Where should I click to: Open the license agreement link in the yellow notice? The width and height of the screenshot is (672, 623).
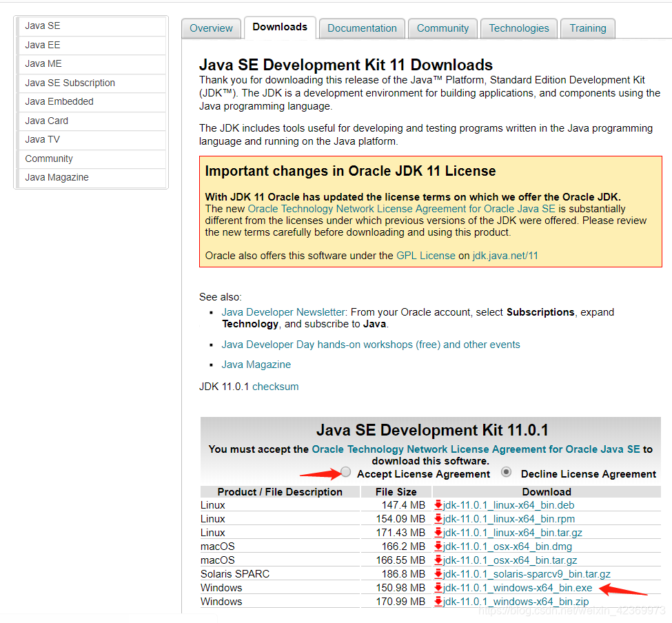[402, 209]
